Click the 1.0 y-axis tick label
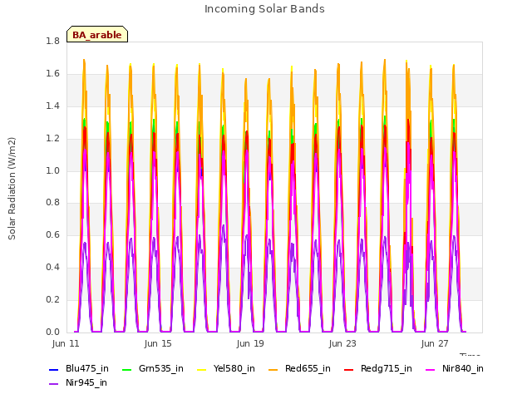This screenshot has height=399, width=532. [x=52, y=170]
